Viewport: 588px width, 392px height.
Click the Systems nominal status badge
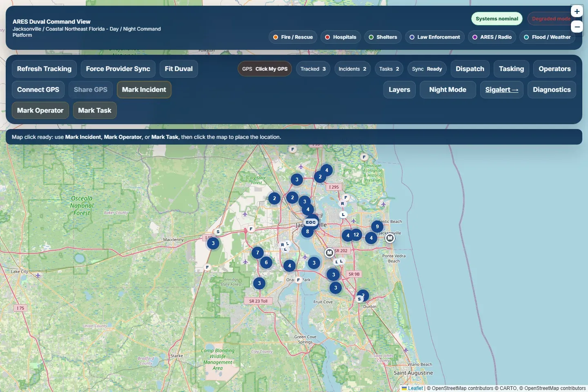pos(497,19)
